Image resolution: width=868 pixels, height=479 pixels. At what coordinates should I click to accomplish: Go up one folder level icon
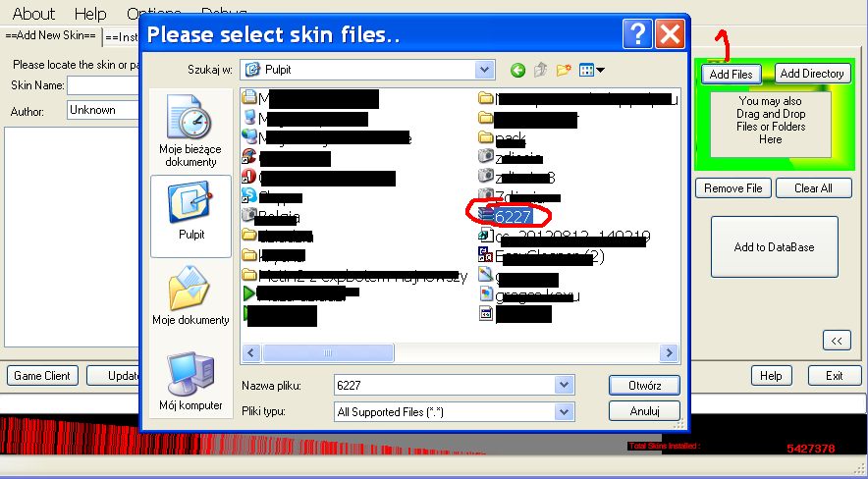click(540, 71)
